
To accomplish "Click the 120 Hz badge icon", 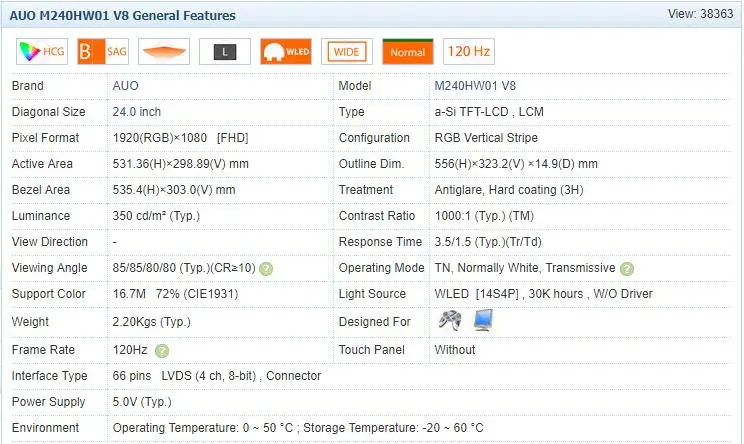I will pos(469,51).
